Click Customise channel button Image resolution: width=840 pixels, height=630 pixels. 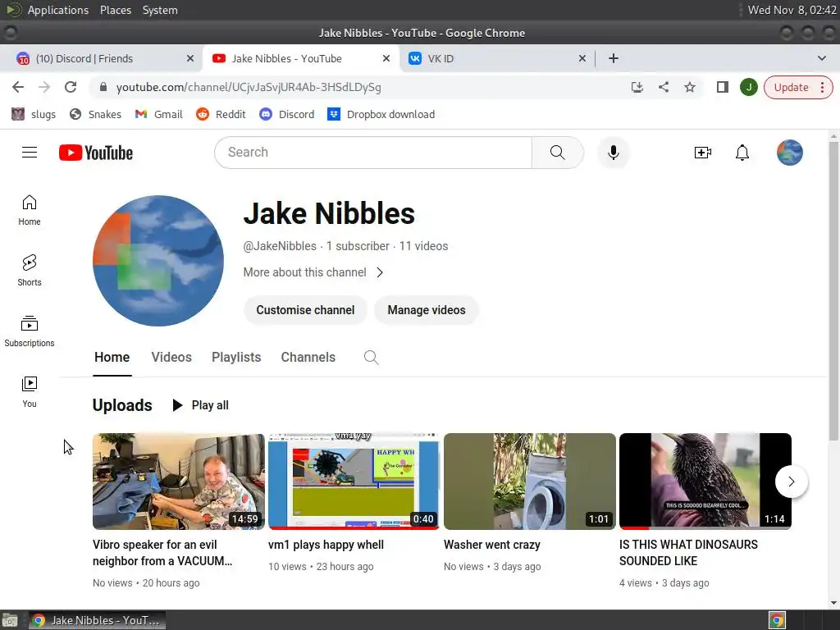(x=305, y=310)
